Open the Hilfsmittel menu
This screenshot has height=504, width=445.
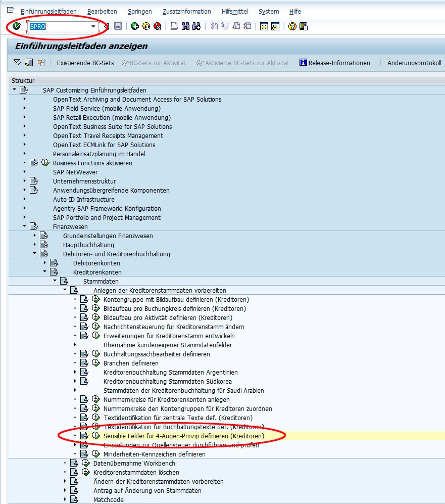tap(235, 12)
